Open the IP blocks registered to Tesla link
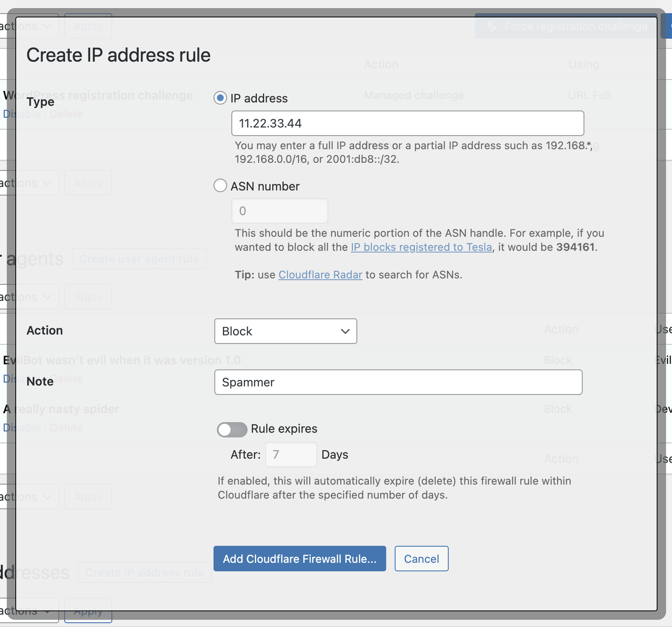Screen dimensions: 672x627 pyautogui.click(x=421, y=247)
